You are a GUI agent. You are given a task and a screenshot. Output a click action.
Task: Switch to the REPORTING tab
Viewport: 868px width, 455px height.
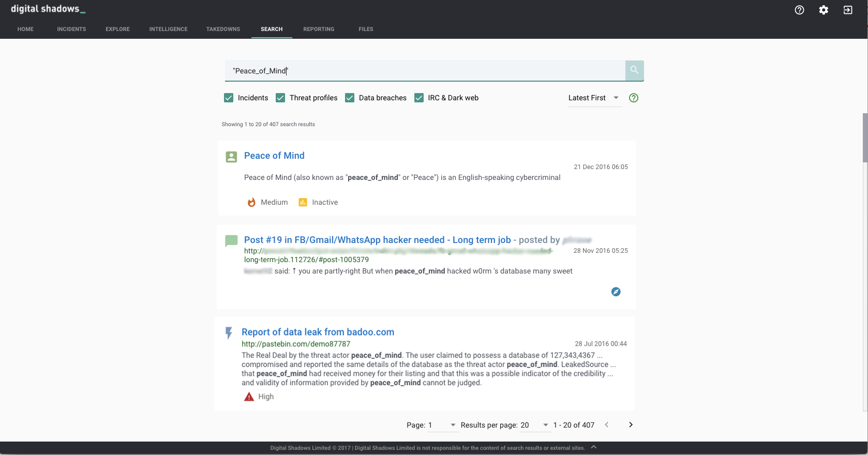point(319,29)
